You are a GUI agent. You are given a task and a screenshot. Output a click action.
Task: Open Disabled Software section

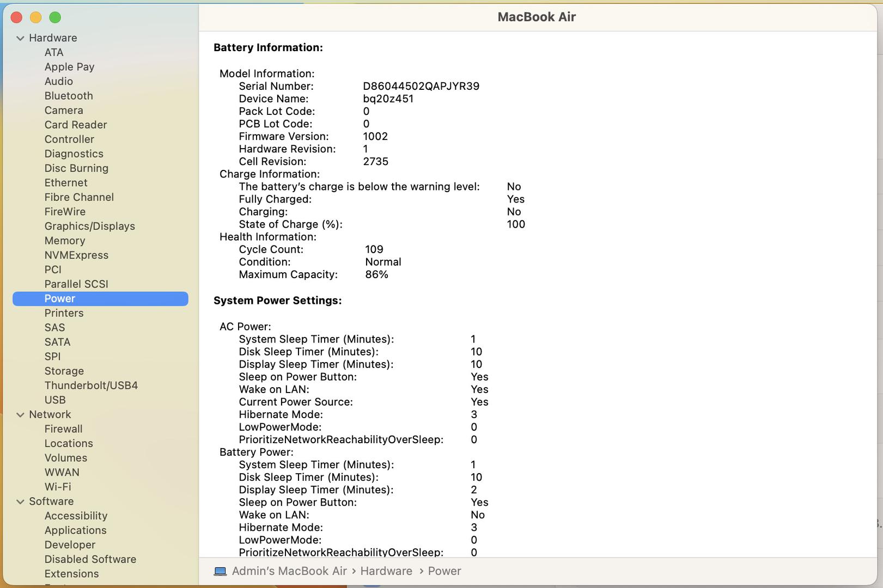tap(90, 559)
